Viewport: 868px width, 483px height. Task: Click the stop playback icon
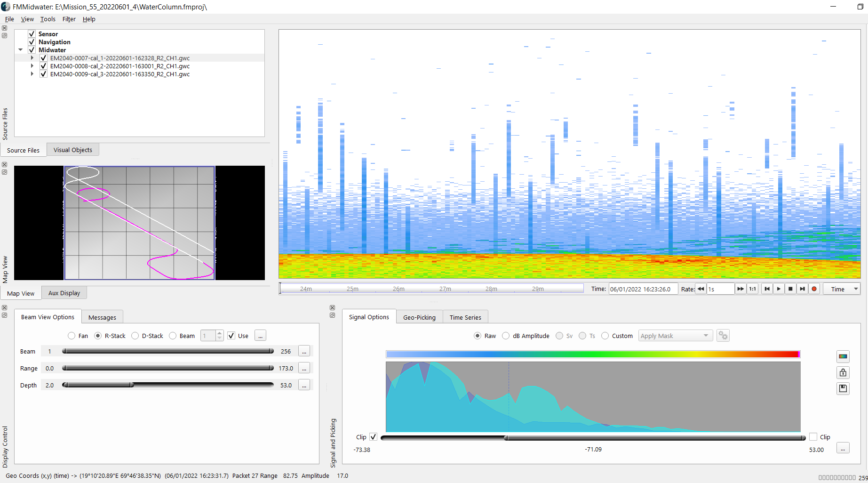[790, 289]
